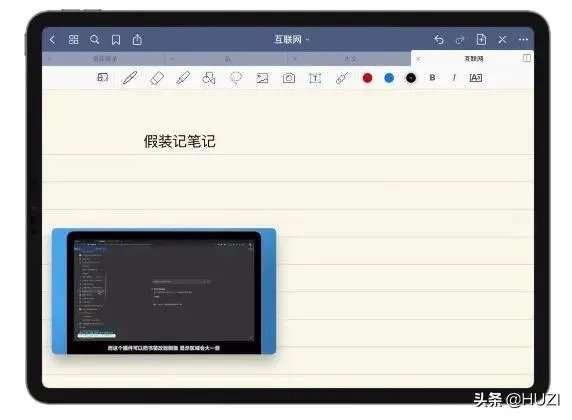The width and height of the screenshot is (572, 420).
Task: Close the 互联网 tab
Action: pyautogui.click(x=418, y=59)
